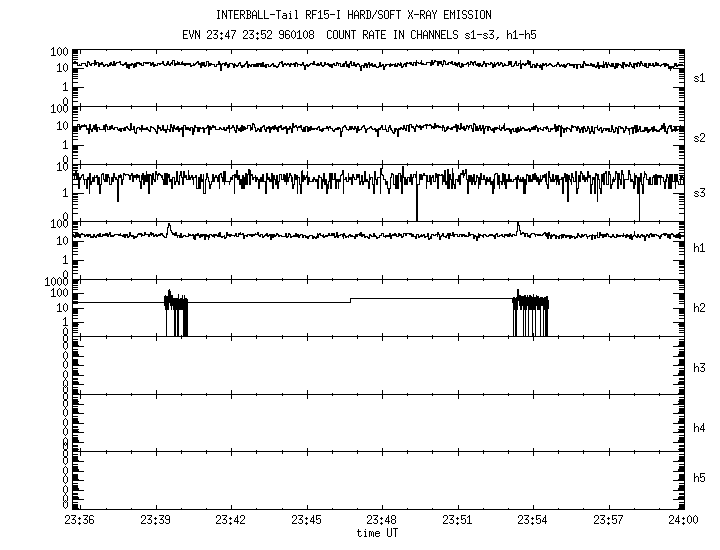Click the h4 channel label
Screen dimensions: 720x550
coord(700,428)
